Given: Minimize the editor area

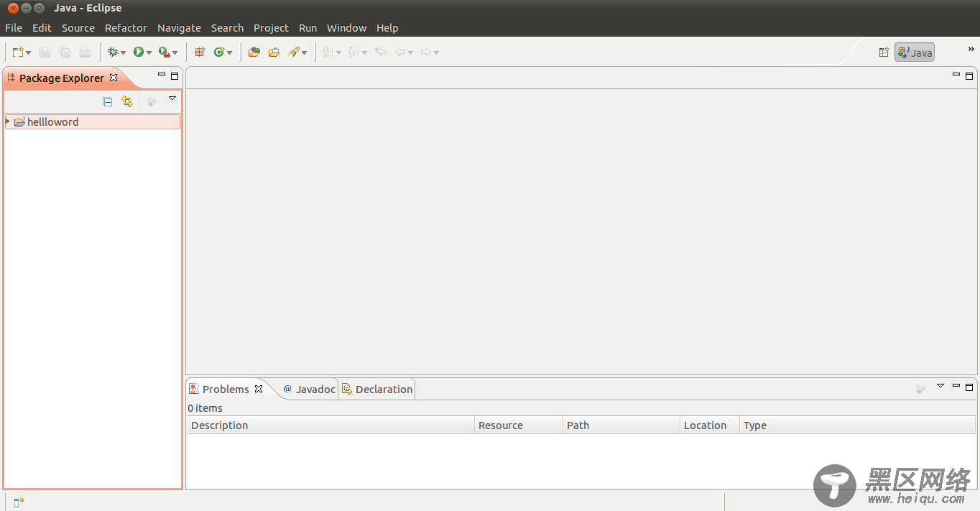Looking at the screenshot, I should (956, 75).
